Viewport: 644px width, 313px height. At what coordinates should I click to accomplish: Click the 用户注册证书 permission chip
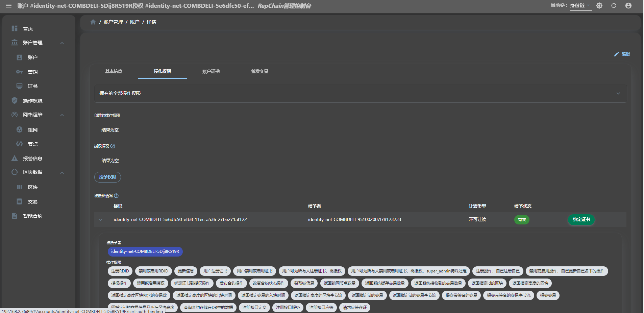215,271
